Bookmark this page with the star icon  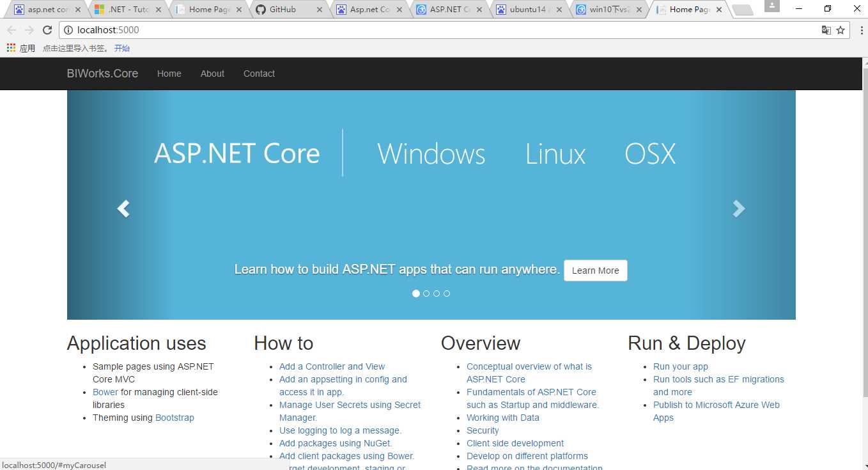click(x=841, y=30)
